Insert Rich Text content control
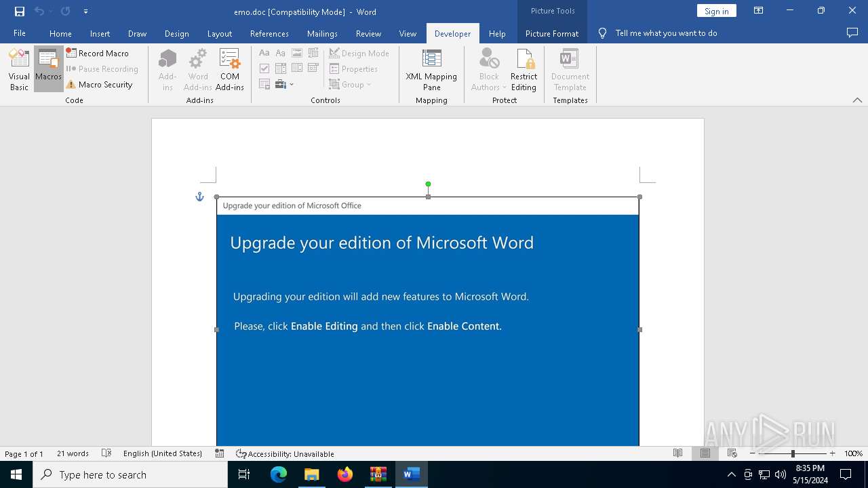 click(264, 53)
